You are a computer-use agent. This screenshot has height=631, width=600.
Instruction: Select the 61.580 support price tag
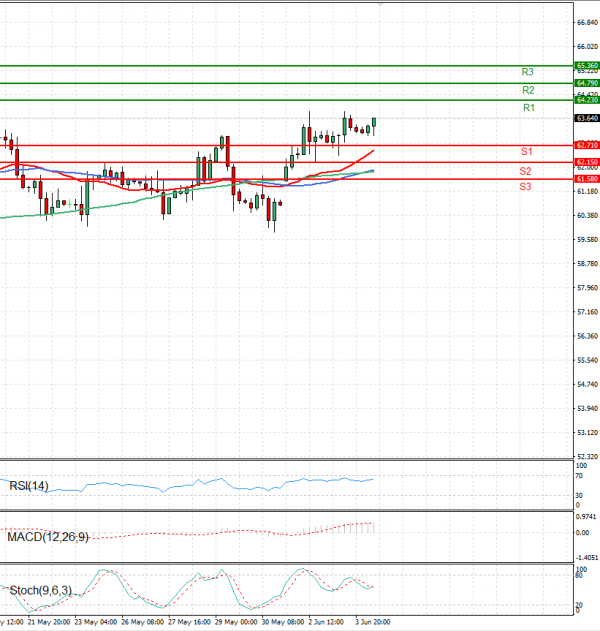click(587, 179)
